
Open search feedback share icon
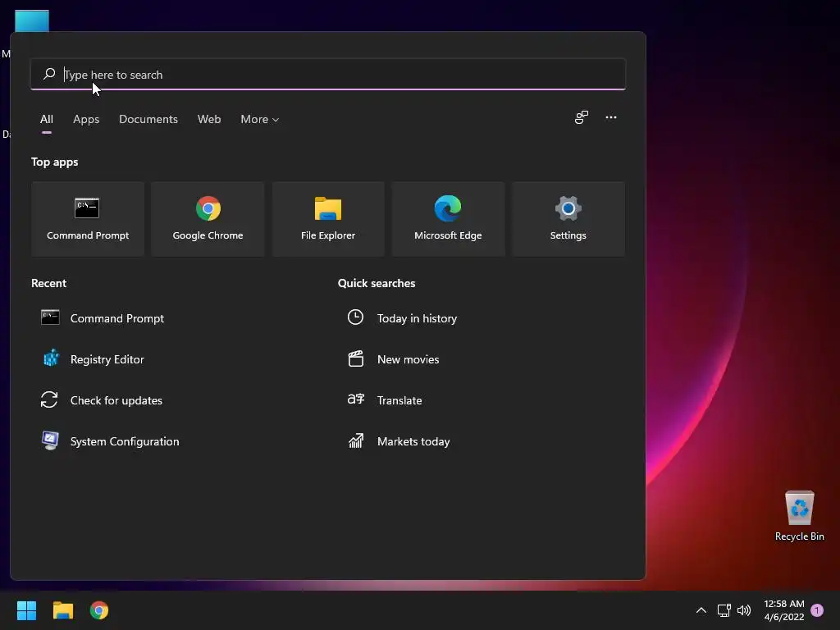(x=582, y=117)
